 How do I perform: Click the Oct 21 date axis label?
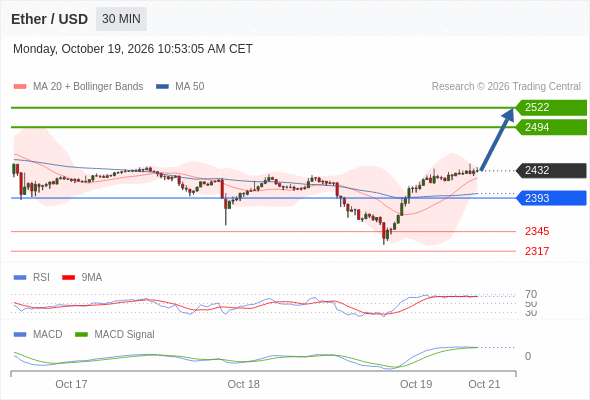tap(484, 384)
